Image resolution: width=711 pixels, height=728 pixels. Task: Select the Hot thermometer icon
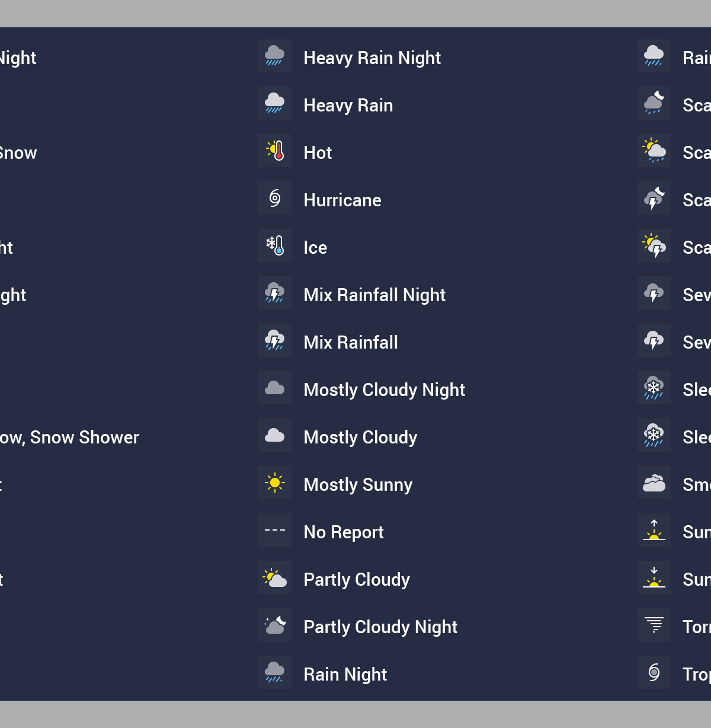click(x=275, y=151)
